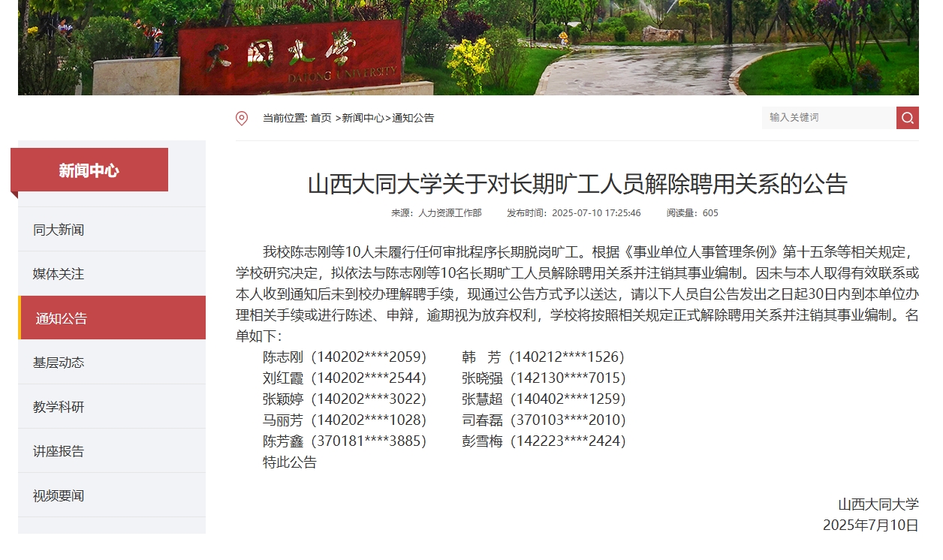Click the 通知公告 breadcrumb link
Viewport: 943px width, 560px height.
413,119
